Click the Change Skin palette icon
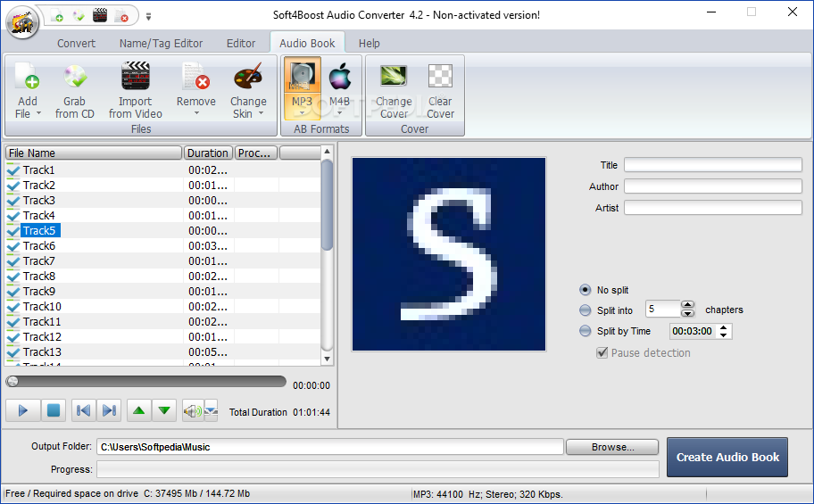 (248, 77)
